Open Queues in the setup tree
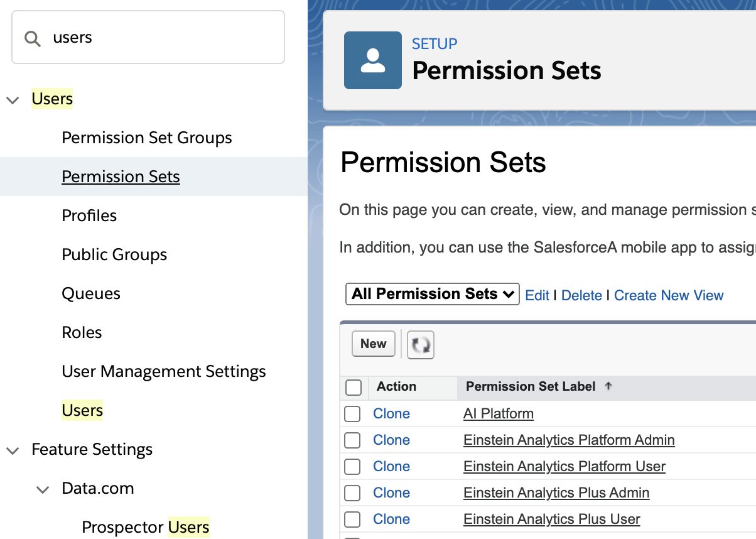Viewport: 756px width, 539px height. point(91,293)
